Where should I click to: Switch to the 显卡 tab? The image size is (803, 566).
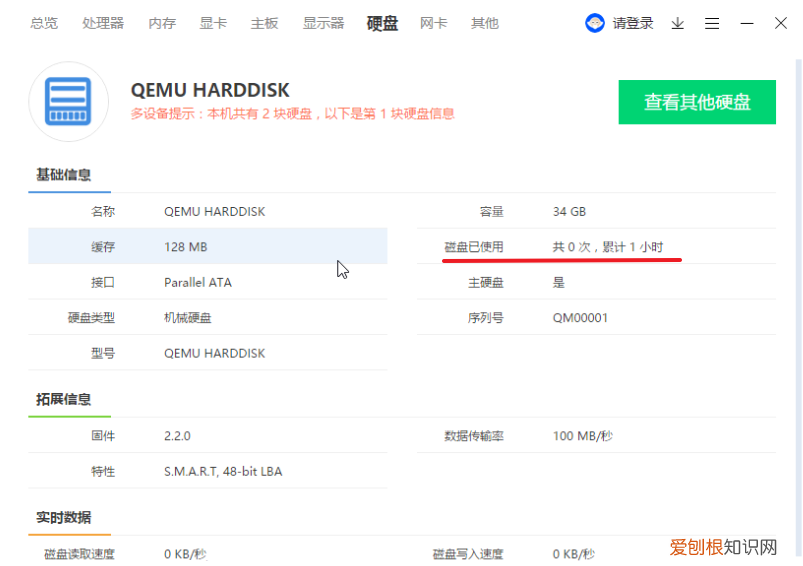213,23
